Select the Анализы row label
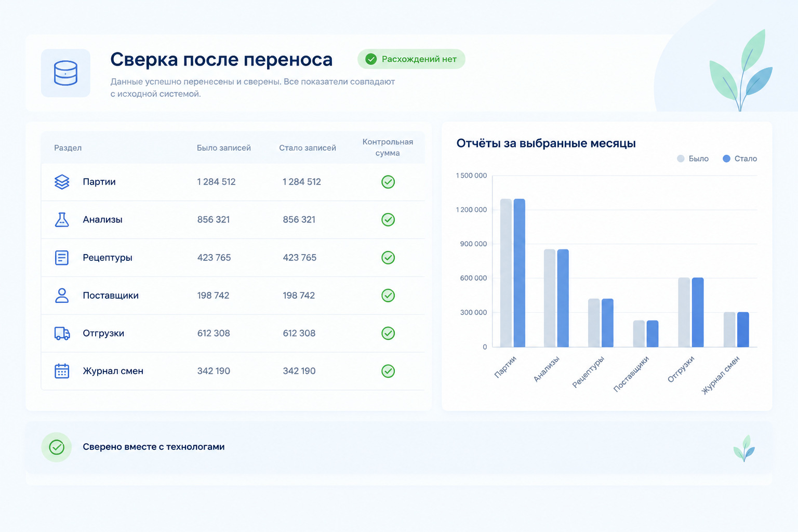Viewport: 798px width, 532px height. pos(103,220)
